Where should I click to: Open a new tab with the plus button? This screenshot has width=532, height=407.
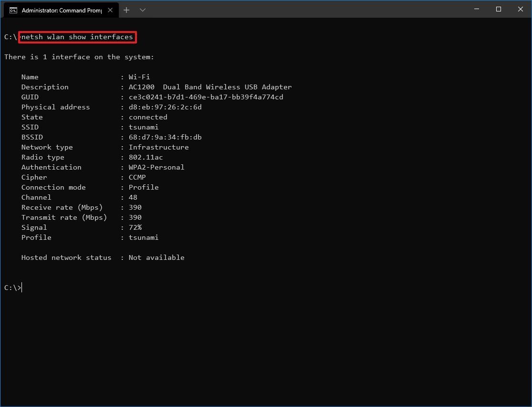(126, 10)
